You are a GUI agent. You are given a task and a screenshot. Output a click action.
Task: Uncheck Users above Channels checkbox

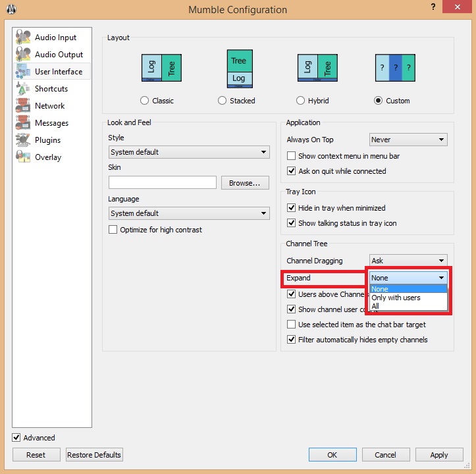[292, 294]
